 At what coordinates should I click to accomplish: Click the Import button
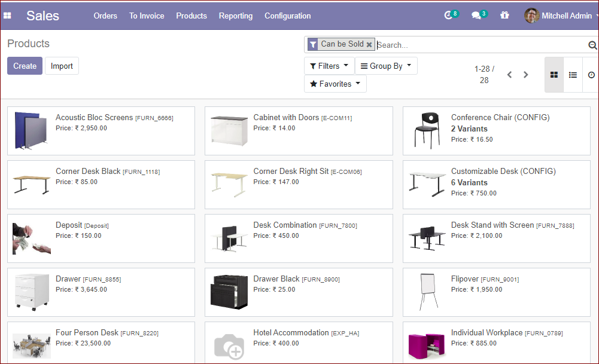(62, 66)
